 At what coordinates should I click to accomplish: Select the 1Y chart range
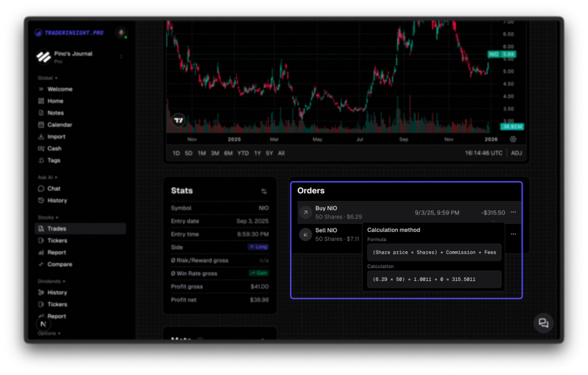click(x=257, y=153)
